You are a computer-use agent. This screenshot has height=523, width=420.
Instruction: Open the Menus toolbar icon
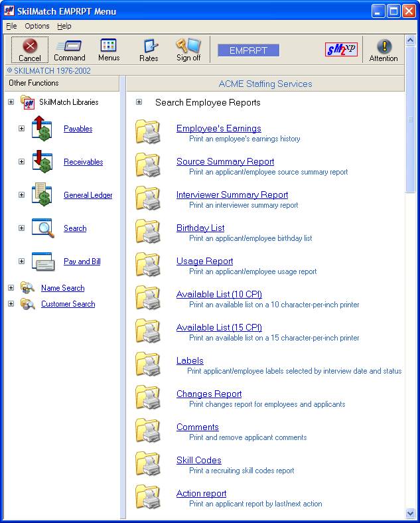tap(108, 45)
